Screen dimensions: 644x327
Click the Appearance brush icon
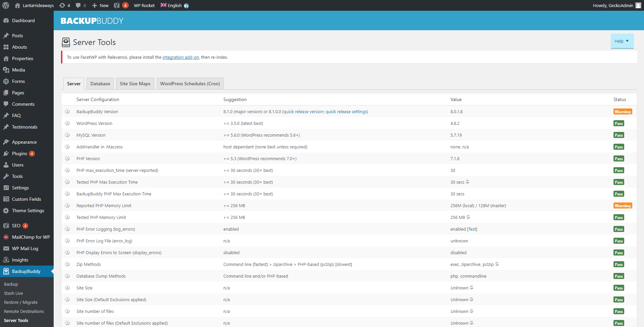pos(6,142)
